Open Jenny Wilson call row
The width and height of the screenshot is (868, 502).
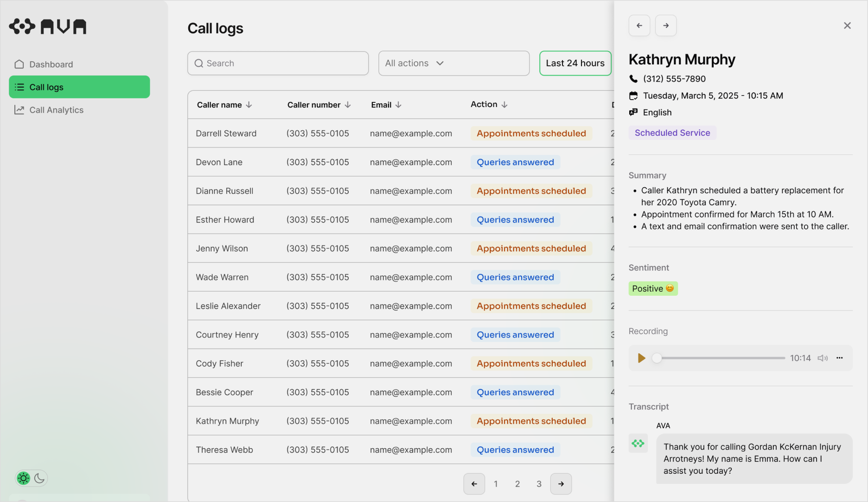[x=401, y=248]
